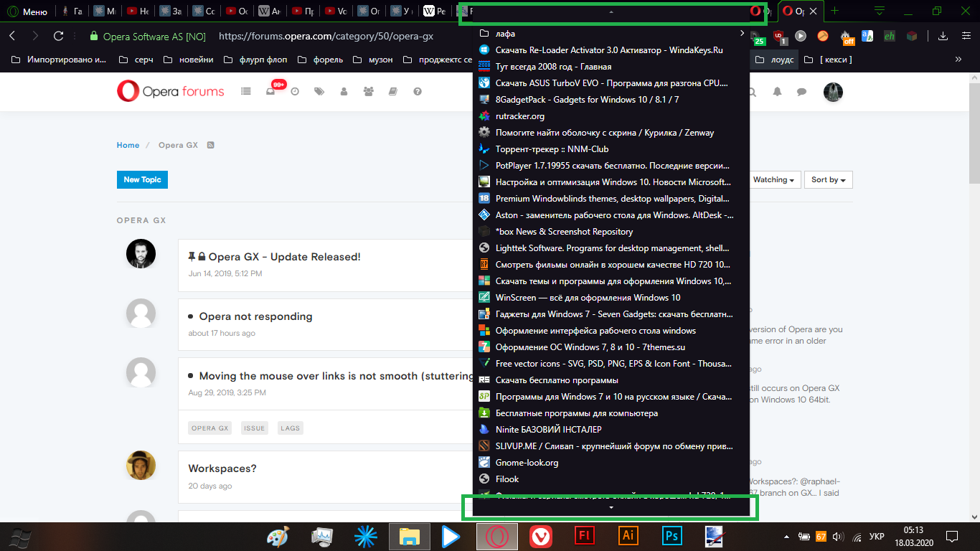Switch to the first tab labeled 'Га'
This screenshot has height=551, width=980.
[x=72, y=11]
